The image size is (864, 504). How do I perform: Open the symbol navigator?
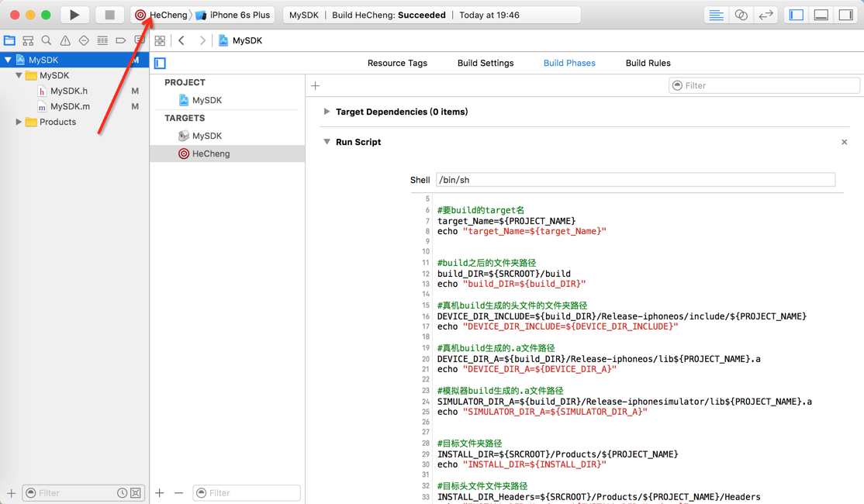pos(28,40)
